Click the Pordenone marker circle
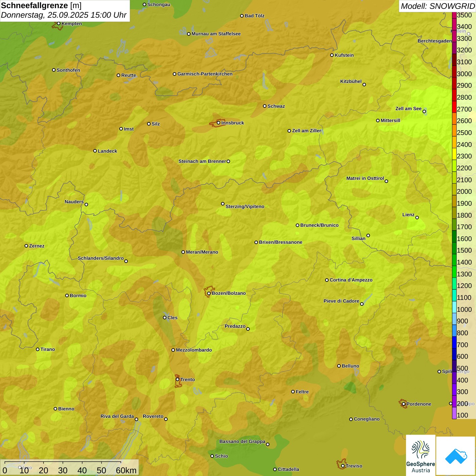The height and width of the screenshot is (476, 476). [404, 404]
